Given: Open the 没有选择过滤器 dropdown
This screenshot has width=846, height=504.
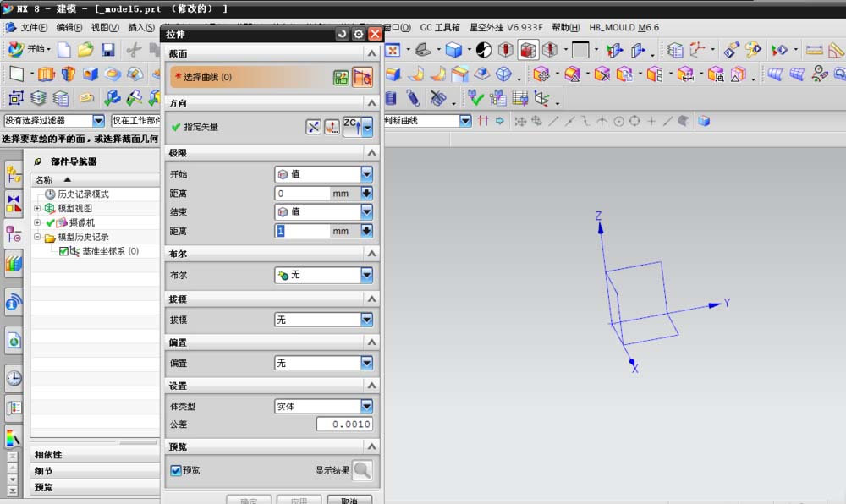Looking at the screenshot, I should coord(98,121).
